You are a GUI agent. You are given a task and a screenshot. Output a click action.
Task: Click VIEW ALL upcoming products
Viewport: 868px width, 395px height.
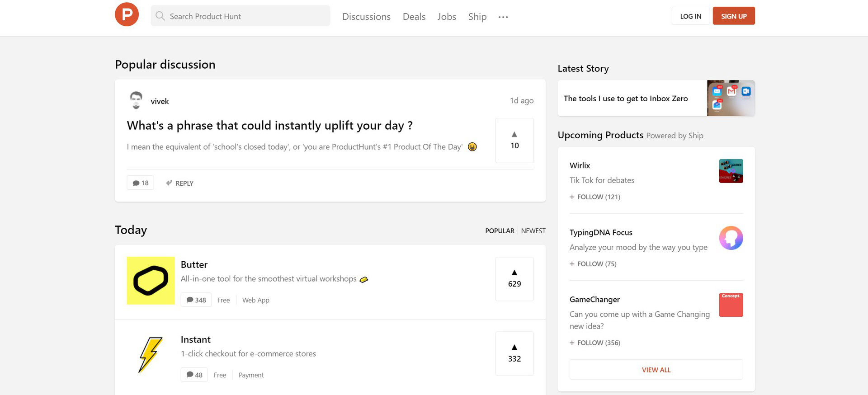(656, 370)
